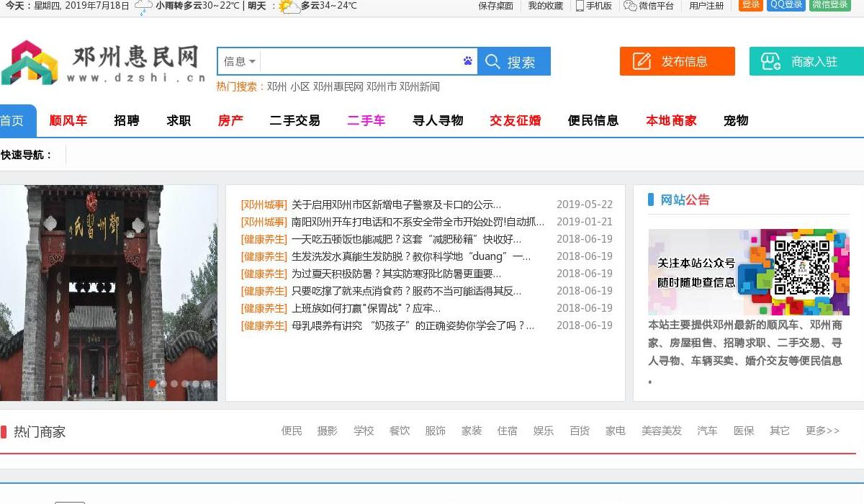Open 用户注册 link
864x504 pixels.
(x=706, y=6)
